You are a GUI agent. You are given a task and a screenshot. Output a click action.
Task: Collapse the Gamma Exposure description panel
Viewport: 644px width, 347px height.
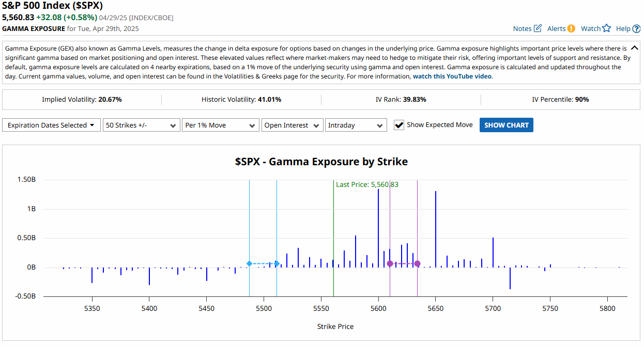pos(635,47)
